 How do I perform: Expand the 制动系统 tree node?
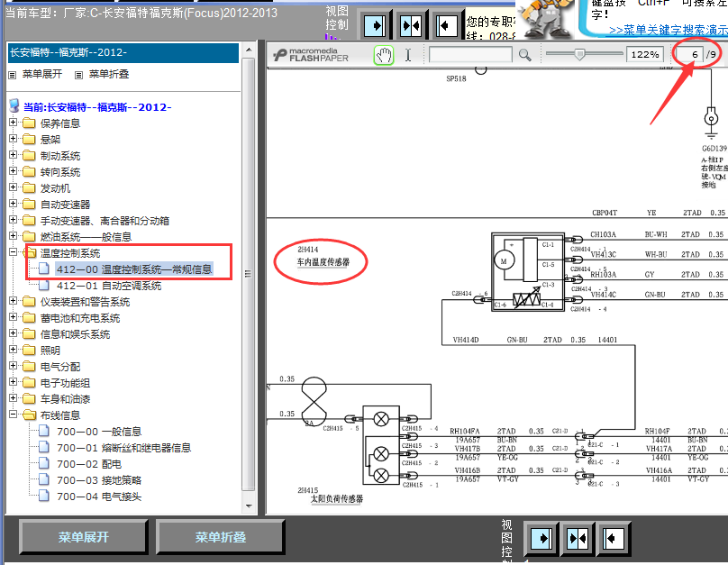pyautogui.click(x=13, y=155)
